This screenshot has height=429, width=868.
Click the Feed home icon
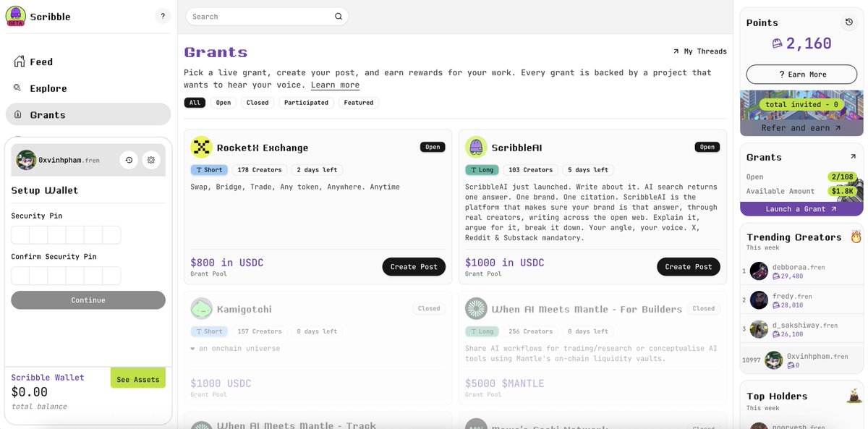point(20,61)
